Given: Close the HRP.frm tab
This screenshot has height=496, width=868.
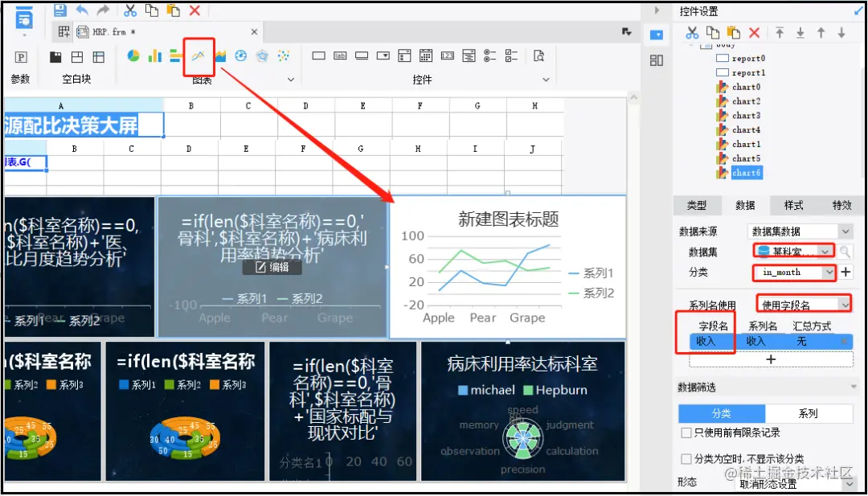Looking at the screenshot, I should tap(254, 32).
